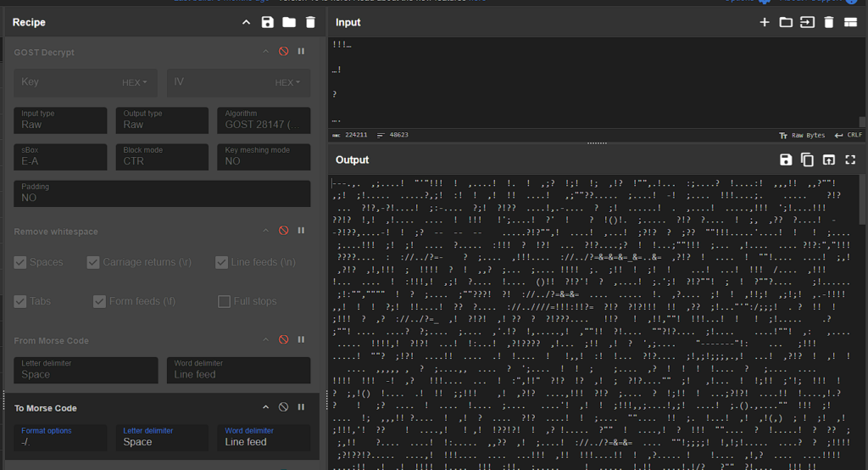
Task: Click the CRLF line ending selector
Action: pos(848,135)
